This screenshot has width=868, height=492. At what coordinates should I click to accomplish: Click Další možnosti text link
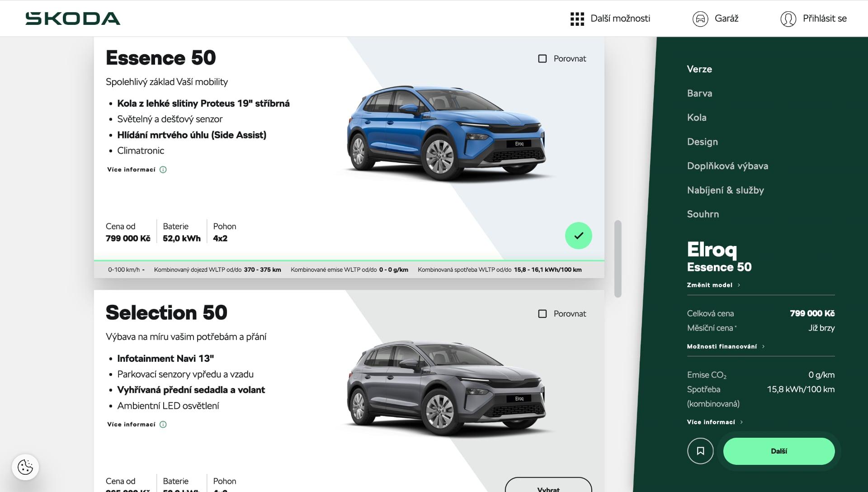click(x=620, y=19)
